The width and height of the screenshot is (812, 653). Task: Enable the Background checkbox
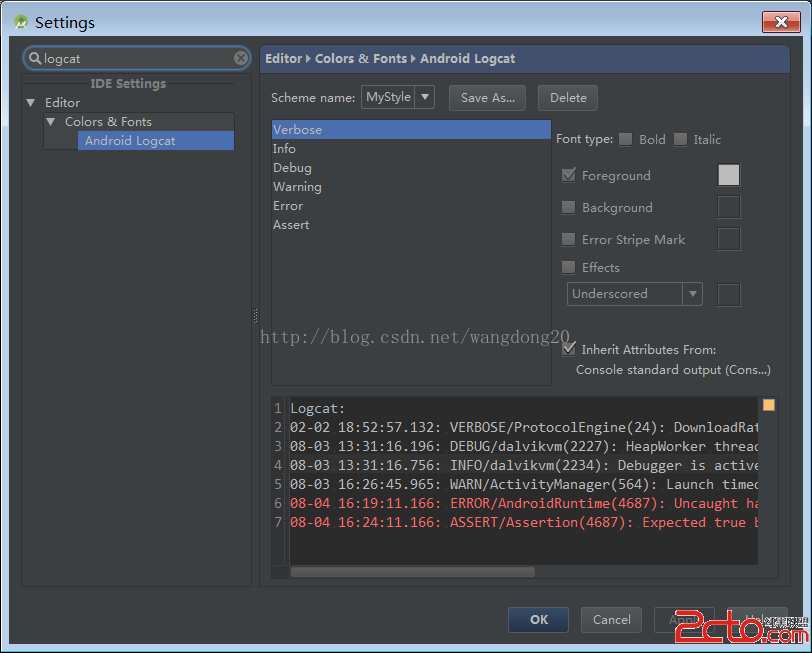pyautogui.click(x=569, y=207)
